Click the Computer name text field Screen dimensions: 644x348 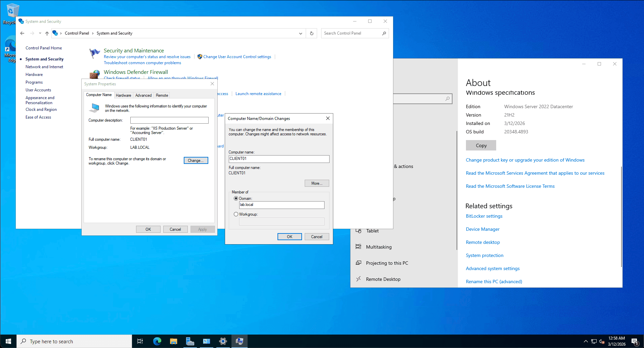pyautogui.click(x=279, y=159)
